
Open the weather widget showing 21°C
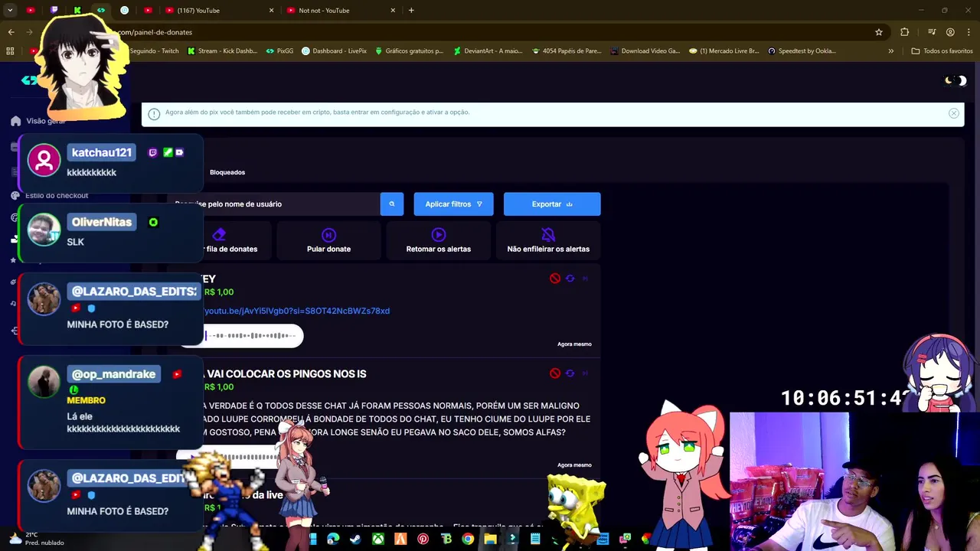click(x=37, y=539)
